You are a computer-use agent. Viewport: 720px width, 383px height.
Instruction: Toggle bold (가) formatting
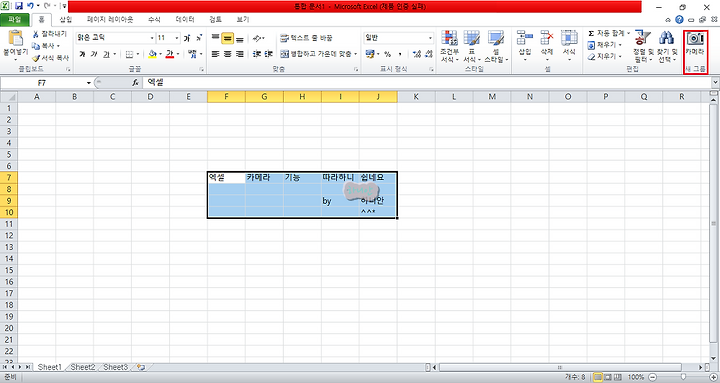(82, 54)
